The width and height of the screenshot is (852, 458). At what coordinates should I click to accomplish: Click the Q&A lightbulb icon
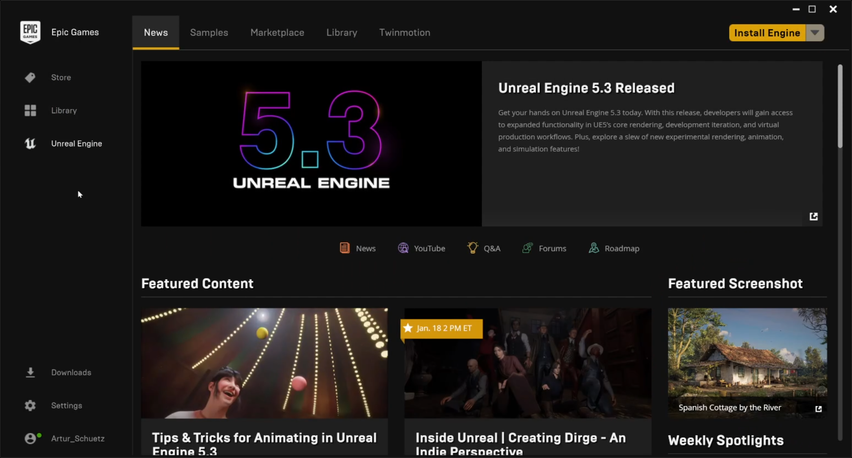(473, 248)
